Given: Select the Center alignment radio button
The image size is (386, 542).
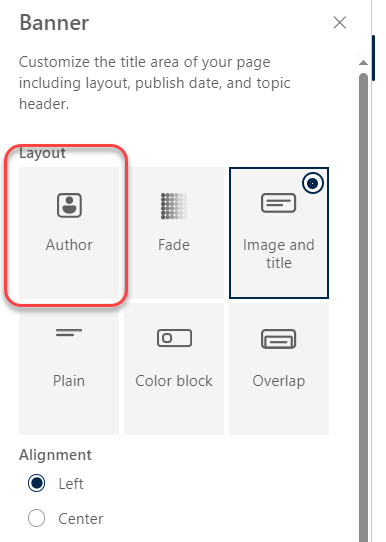Looking at the screenshot, I should coord(36,518).
